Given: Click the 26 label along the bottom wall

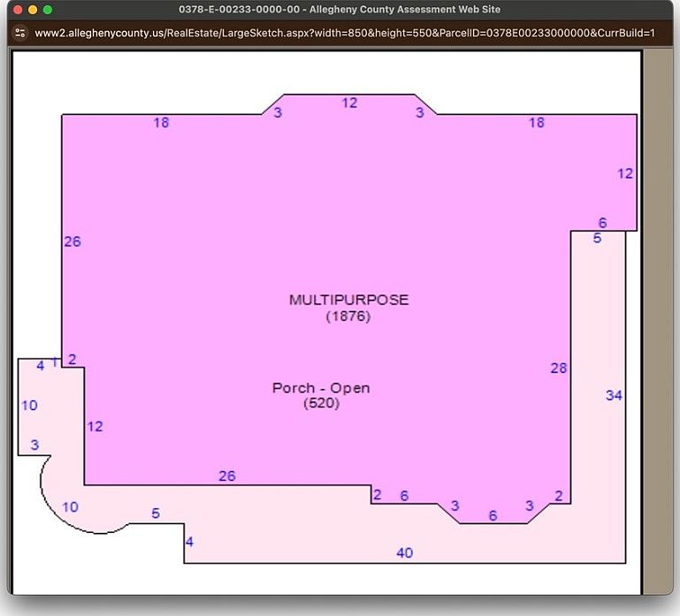Looking at the screenshot, I should click(227, 475).
